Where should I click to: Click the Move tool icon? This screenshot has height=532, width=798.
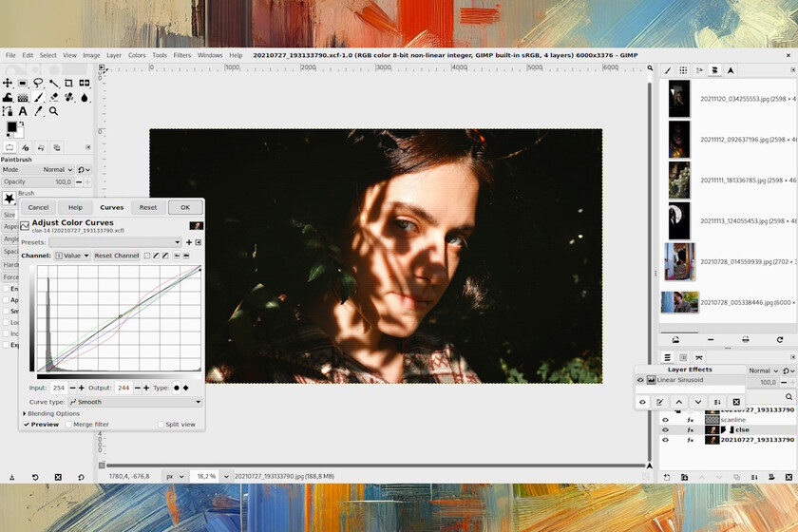pyautogui.click(x=8, y=83)
